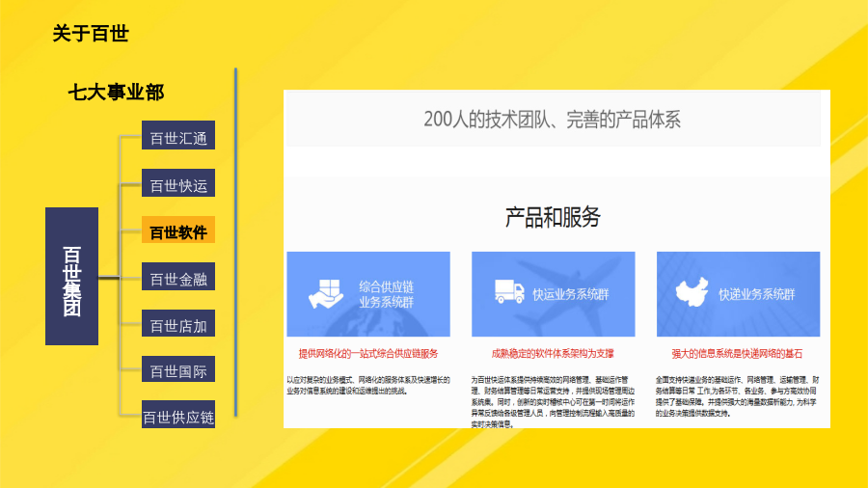
Task: Click the 关于百世 slide title
Action: 91,33
